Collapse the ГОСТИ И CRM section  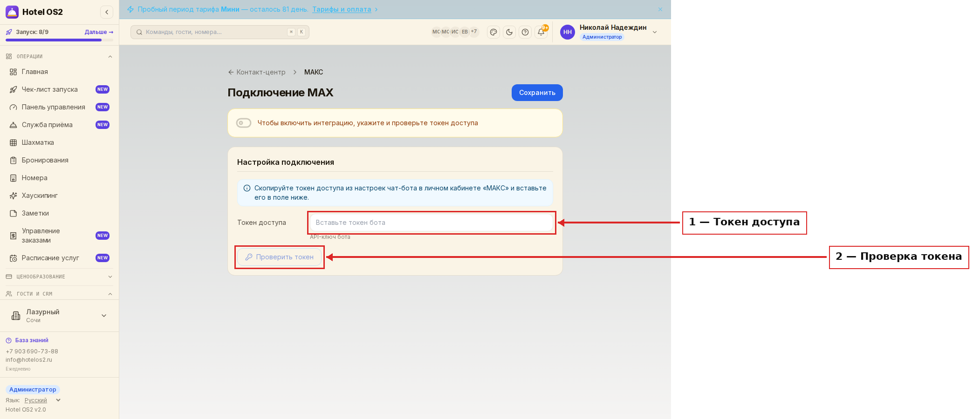point(59,294)
